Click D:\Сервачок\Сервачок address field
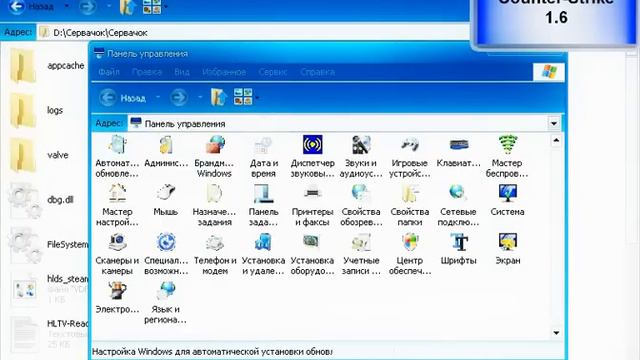640x360 pixels. (253, 33)
